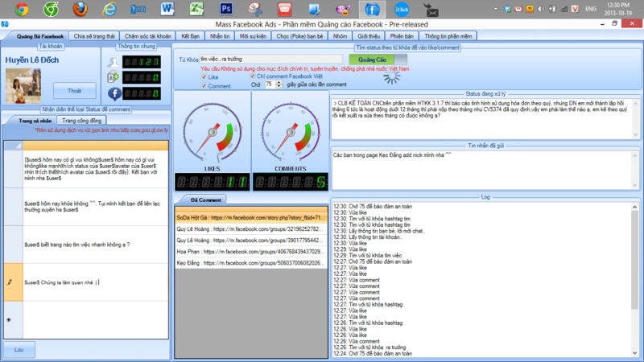Open Photoshop taskbar icon

226,9
